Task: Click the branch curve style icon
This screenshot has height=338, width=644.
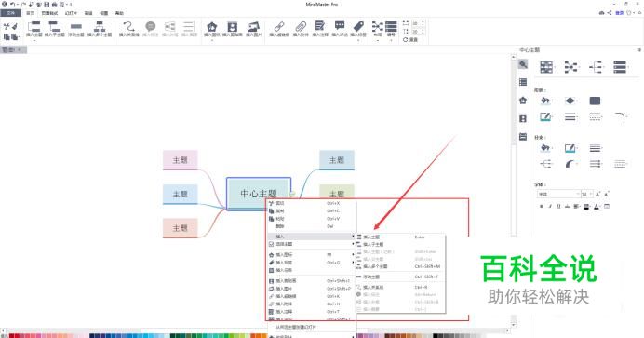Action: coord(570,164)
